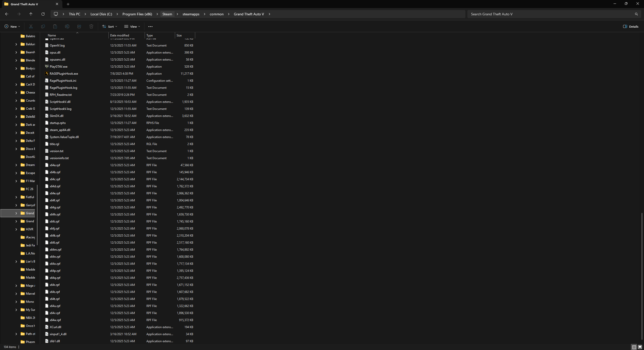Click the Refresh icon in navigation bar

(x=43, y=14)
